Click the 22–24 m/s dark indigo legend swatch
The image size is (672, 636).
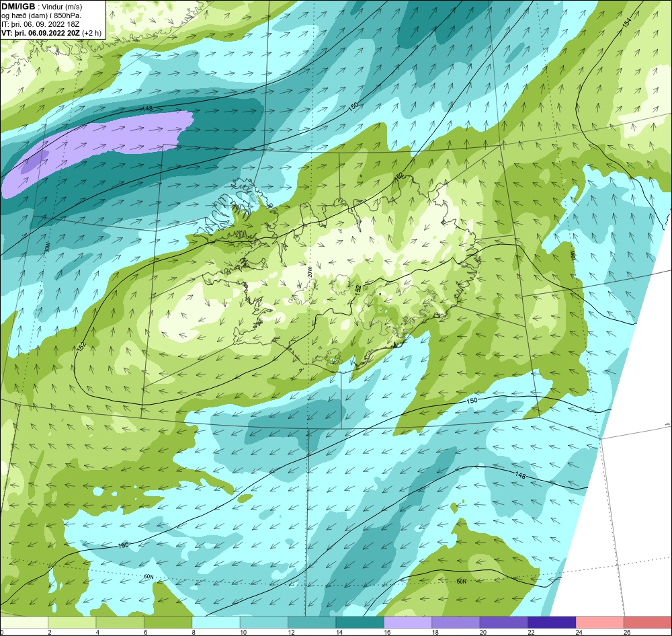tap(552, 623)
